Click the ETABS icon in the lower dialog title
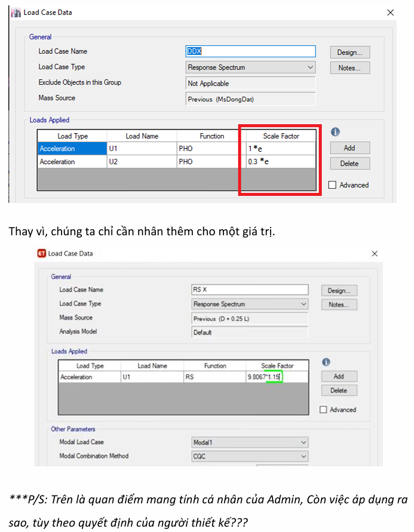414x532 pixels. click(42, 253)
